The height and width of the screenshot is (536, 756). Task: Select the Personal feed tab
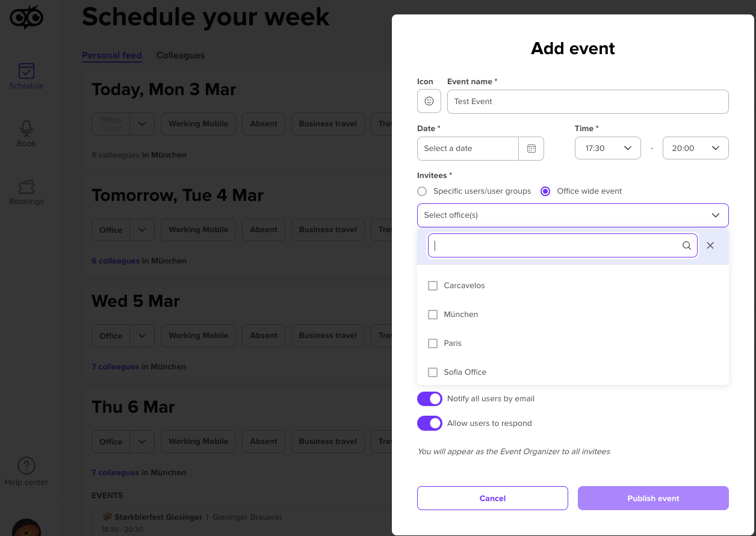tap(112, 55)
